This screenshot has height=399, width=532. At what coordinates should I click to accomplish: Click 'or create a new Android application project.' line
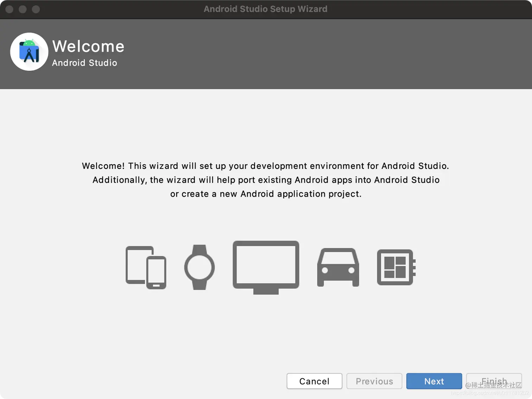[x=266, y=194]
